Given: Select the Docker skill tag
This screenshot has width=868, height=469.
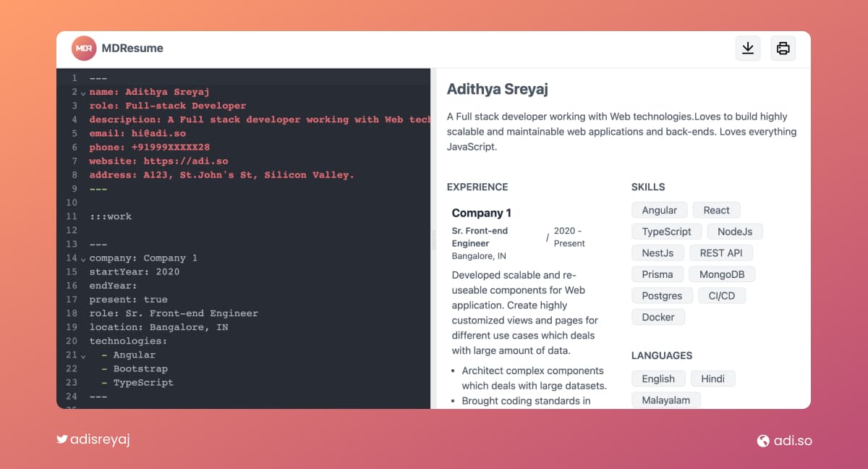Looking at the screenshot, I should click(658, 317).
